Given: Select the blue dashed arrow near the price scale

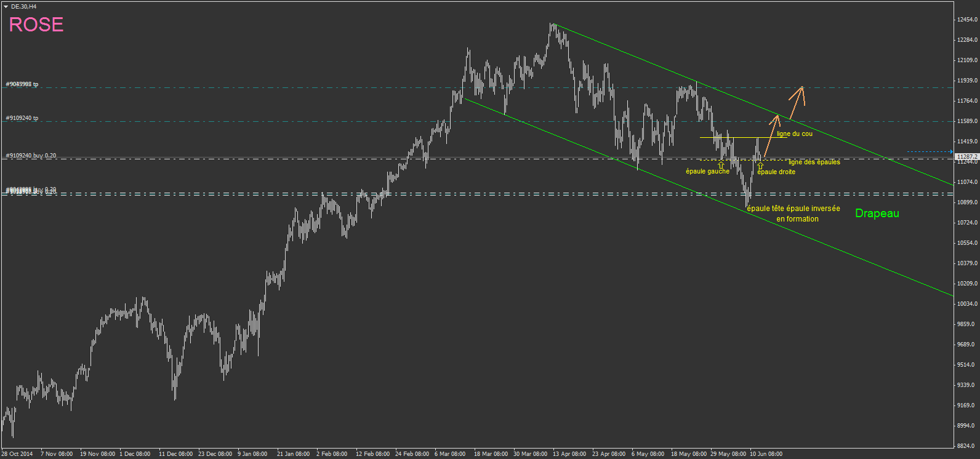Looking at the screenshot, I should [930, 151].
